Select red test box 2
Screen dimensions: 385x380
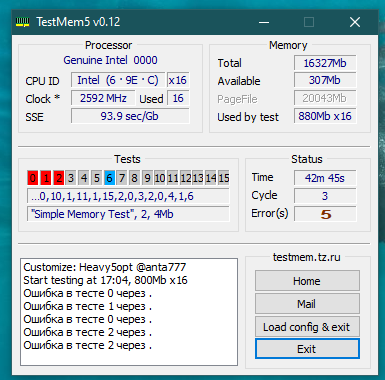coord(58,178)
